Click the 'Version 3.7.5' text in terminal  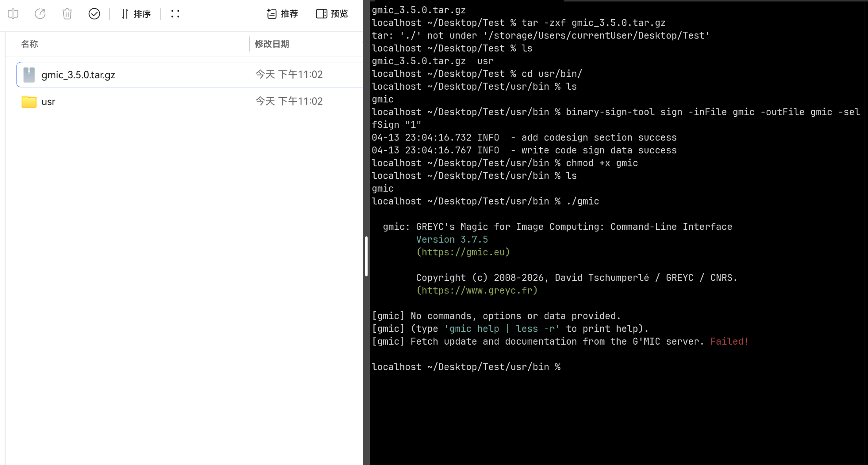452,239
